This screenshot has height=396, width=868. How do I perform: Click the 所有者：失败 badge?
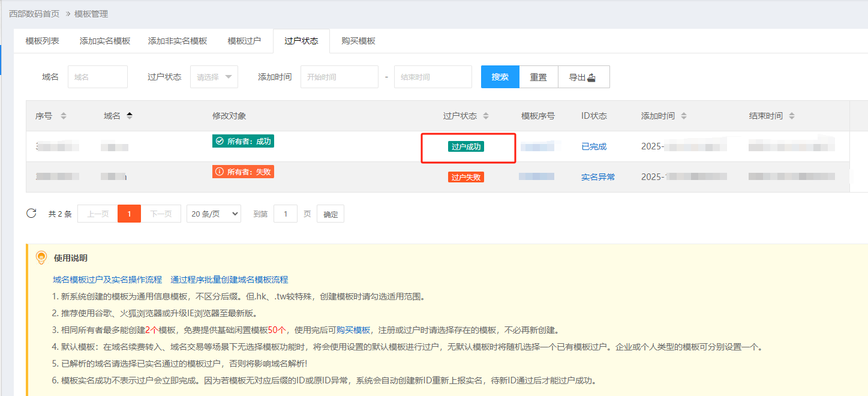pyautogui.click(x=243, y=172)
